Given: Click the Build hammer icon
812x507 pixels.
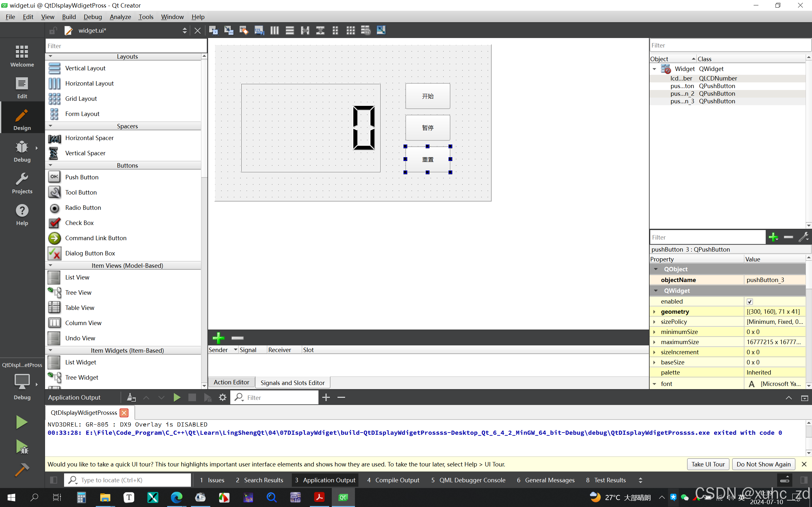Looking at the screenshot, I should click(x=22, y=469).
